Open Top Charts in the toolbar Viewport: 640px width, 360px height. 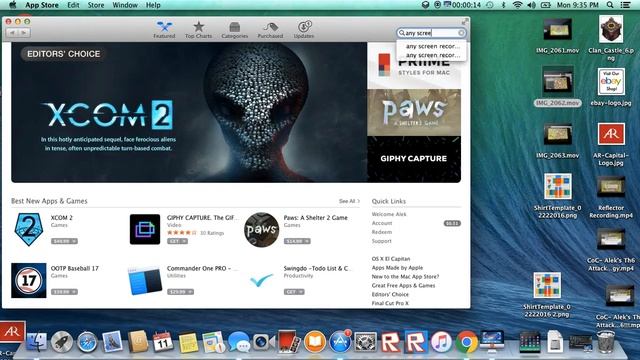pyautogui.click(x=198, y=30)
